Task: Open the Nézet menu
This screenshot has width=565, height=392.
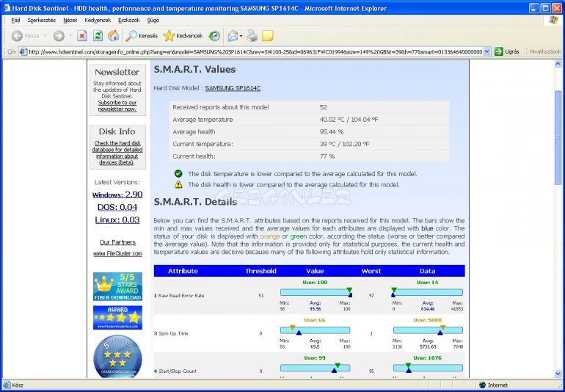Action: click(70, 21)
